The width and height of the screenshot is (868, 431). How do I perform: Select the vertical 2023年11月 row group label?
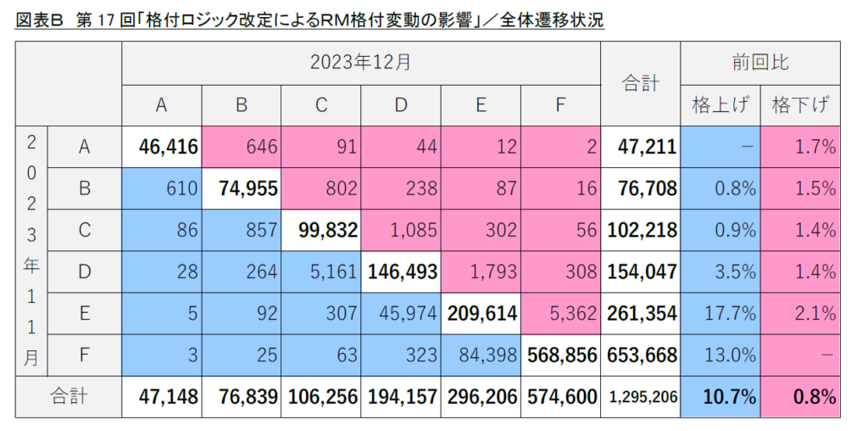click(x=31, y=251)
